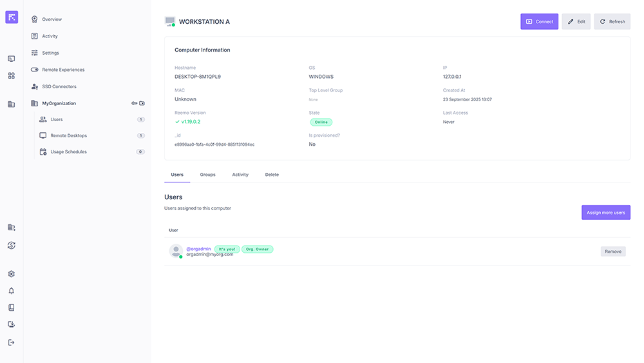Open the billing dollar-cycle icon

12,245
